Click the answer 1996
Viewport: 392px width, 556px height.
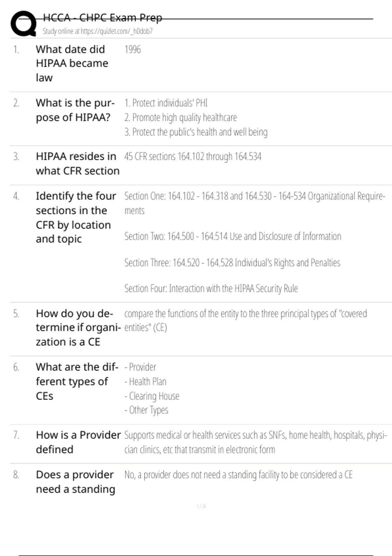(133, 49)
